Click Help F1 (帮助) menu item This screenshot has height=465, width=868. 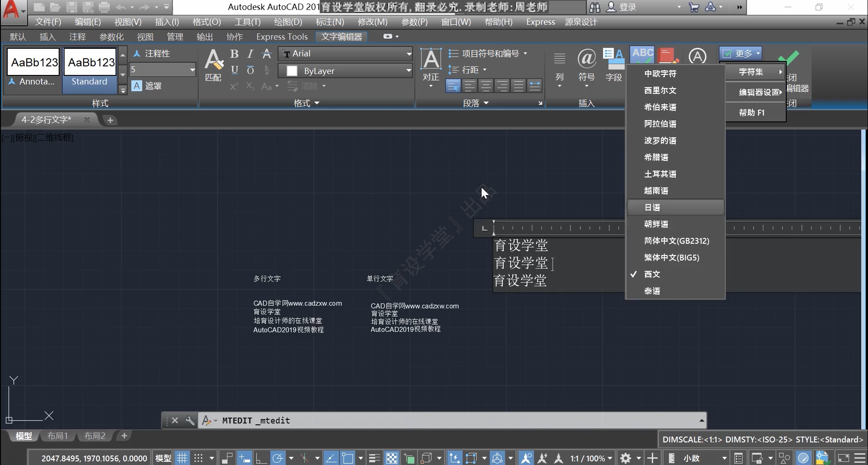(756, 112)
